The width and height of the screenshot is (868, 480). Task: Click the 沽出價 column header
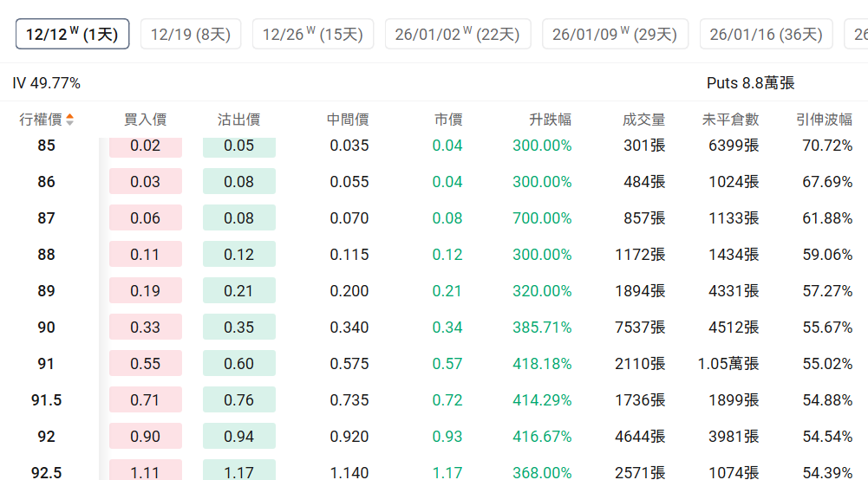click(x=238, y=120)
